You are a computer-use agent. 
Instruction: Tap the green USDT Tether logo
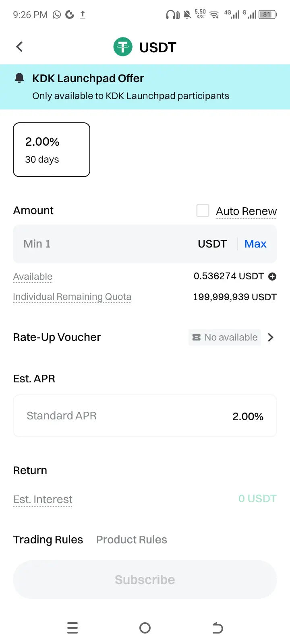(123, 47)
